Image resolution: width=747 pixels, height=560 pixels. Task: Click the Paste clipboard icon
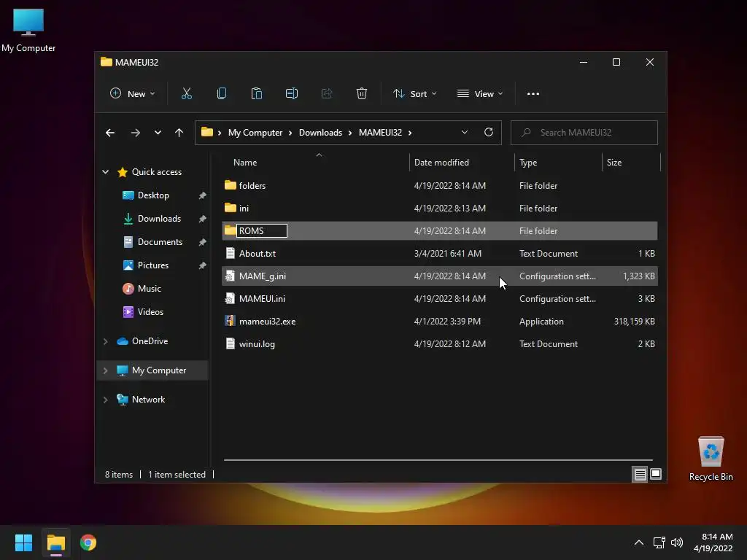(256, 94)
